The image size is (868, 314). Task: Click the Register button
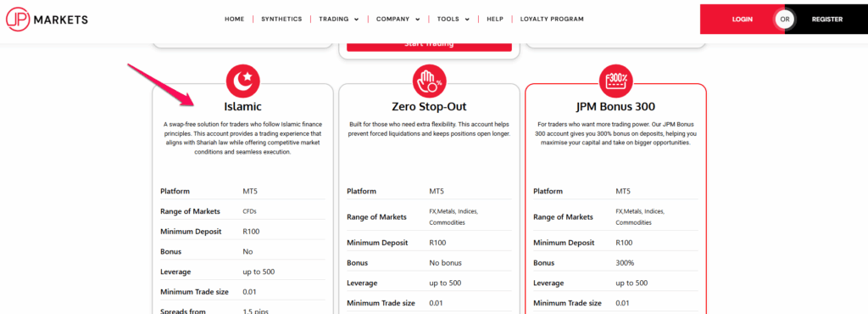(x=827, y=20)
